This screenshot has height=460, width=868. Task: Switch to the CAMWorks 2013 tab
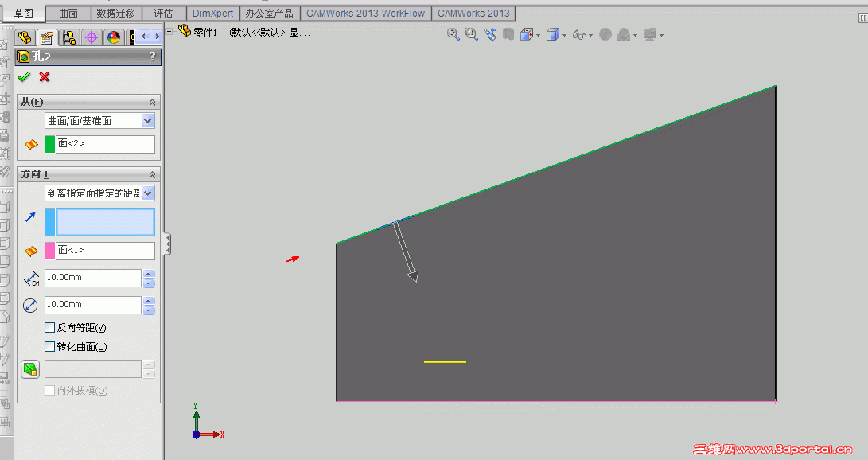point(473,14)
